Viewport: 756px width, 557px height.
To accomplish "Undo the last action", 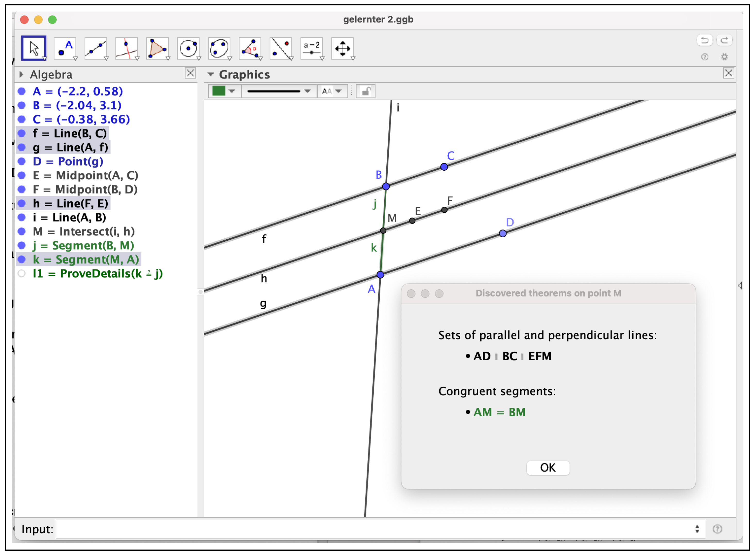I will pos(704,40).
